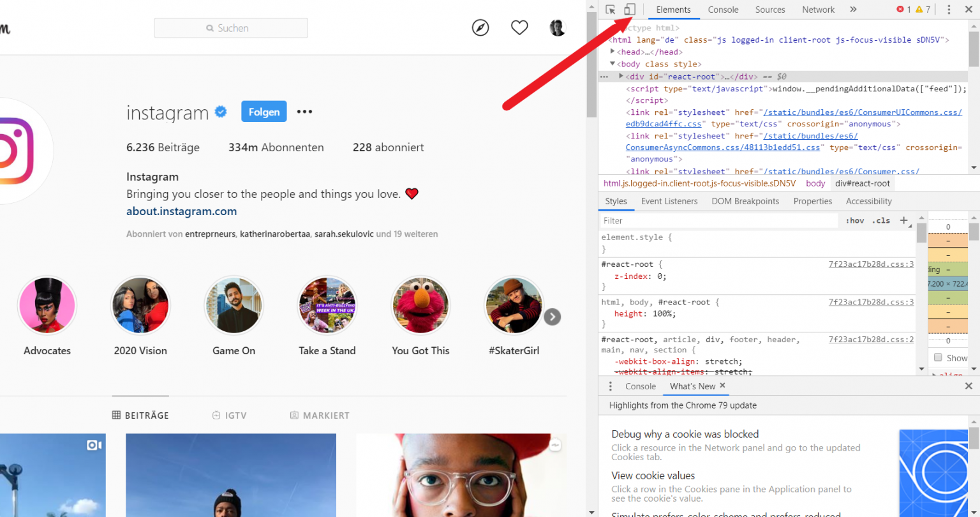Open the DOM Breakpoints sub-tab
This screenshot has height=517, width=980.
point(745,201)
